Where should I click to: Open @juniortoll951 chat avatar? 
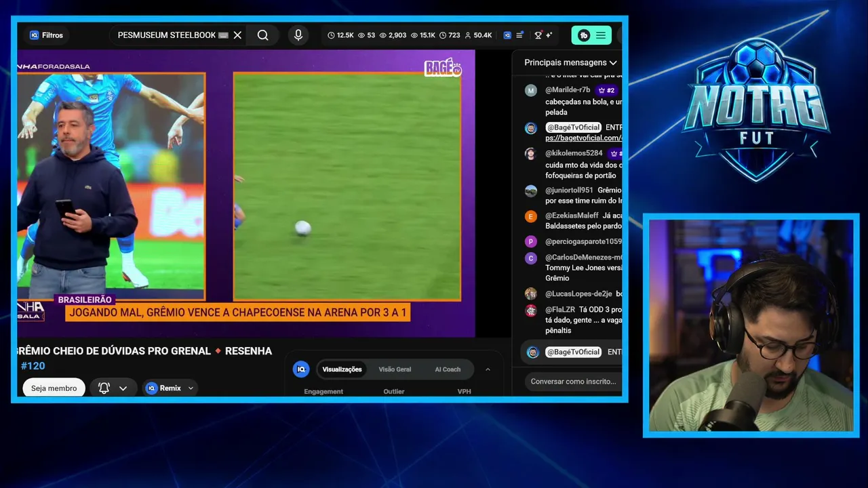pos(531,191)
